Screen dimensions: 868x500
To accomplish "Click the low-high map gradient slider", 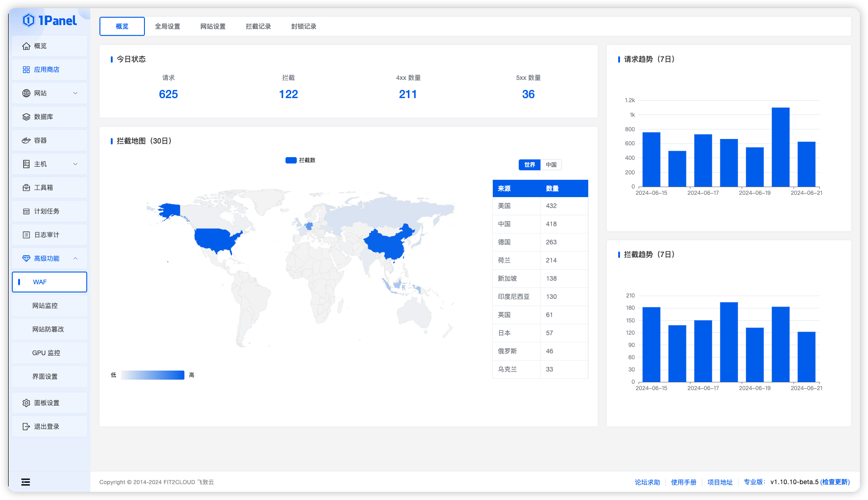I will click(x=153, y=375).
